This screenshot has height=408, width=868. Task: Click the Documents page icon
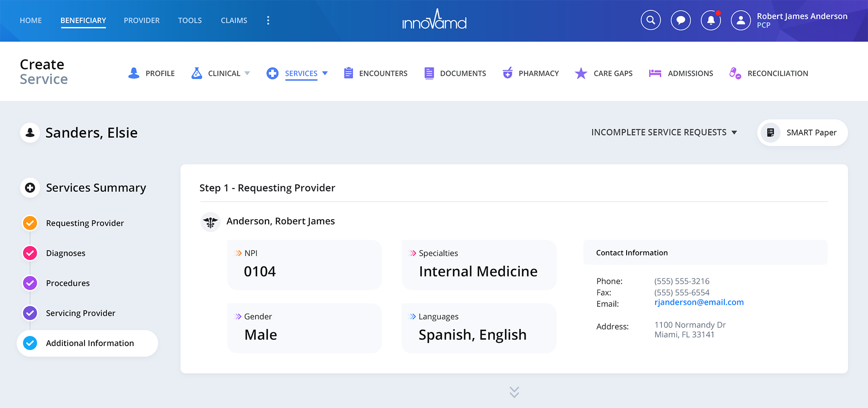pos(429,73)
